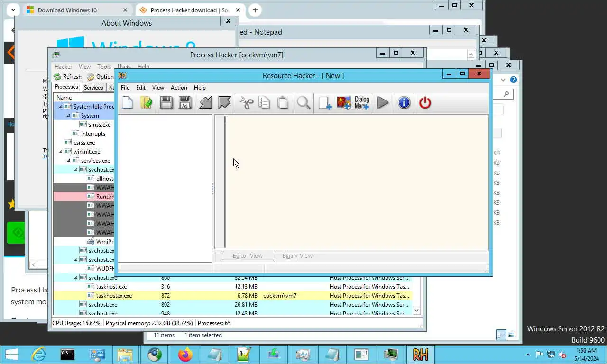The height and width of the screenshot is (364, 607).
Task: Open Firefox from the taskbar
Action: [x=185, y=355]
